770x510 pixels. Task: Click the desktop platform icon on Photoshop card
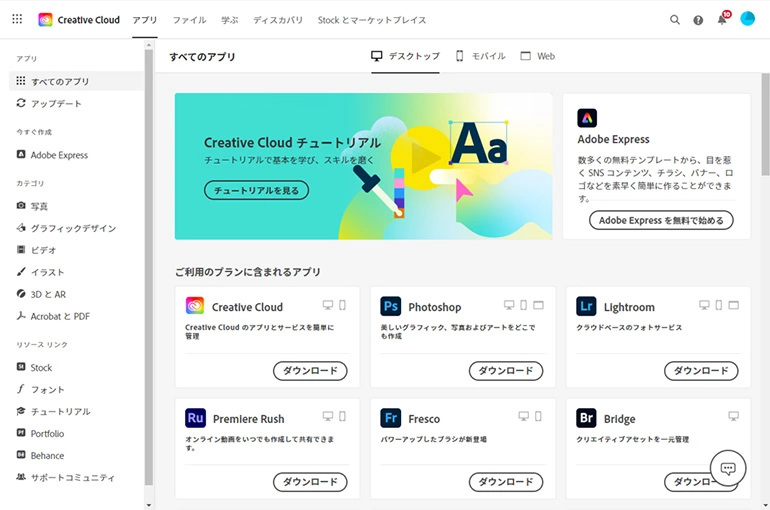click(x=509, y=305)
